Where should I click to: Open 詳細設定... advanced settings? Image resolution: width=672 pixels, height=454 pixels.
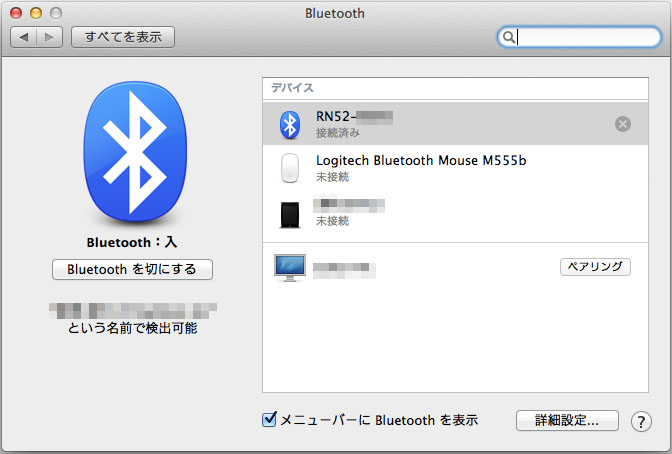(567, 421)
